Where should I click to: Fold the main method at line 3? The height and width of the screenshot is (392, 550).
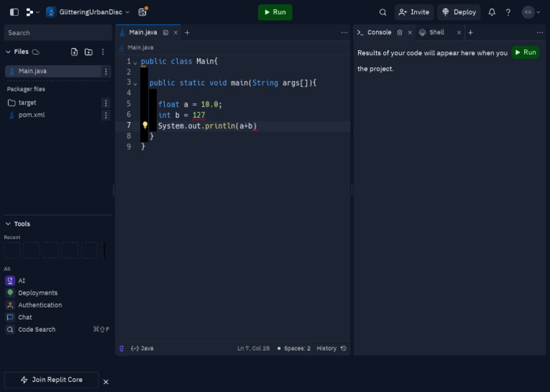tap(135, 84)
